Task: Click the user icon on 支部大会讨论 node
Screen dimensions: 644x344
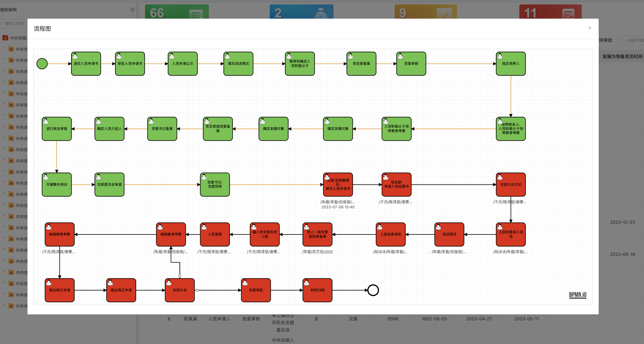Action: [500, 177]
